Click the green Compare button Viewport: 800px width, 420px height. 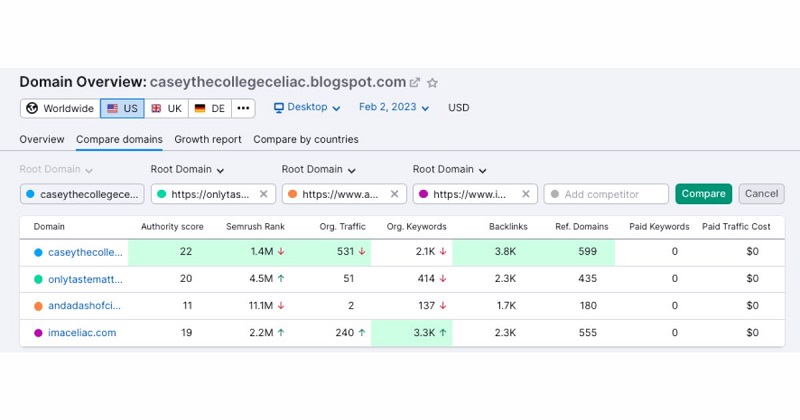(x=704, y=194)
